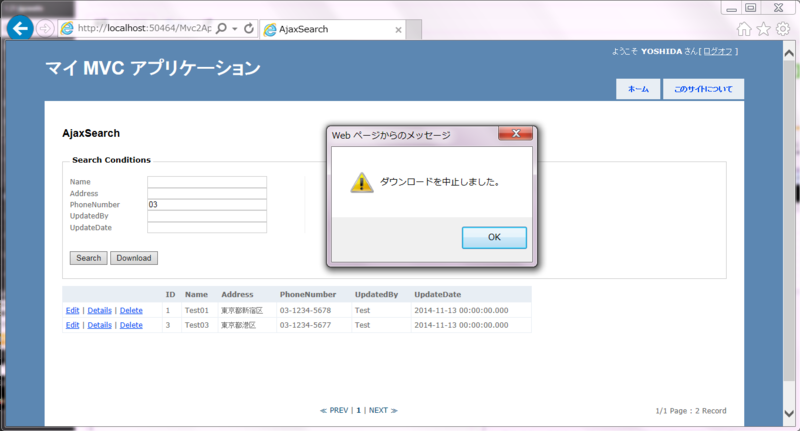This screenshot has height=431, width=800.
Task: Close the Web page message dialog
Action: pos(516,134)
